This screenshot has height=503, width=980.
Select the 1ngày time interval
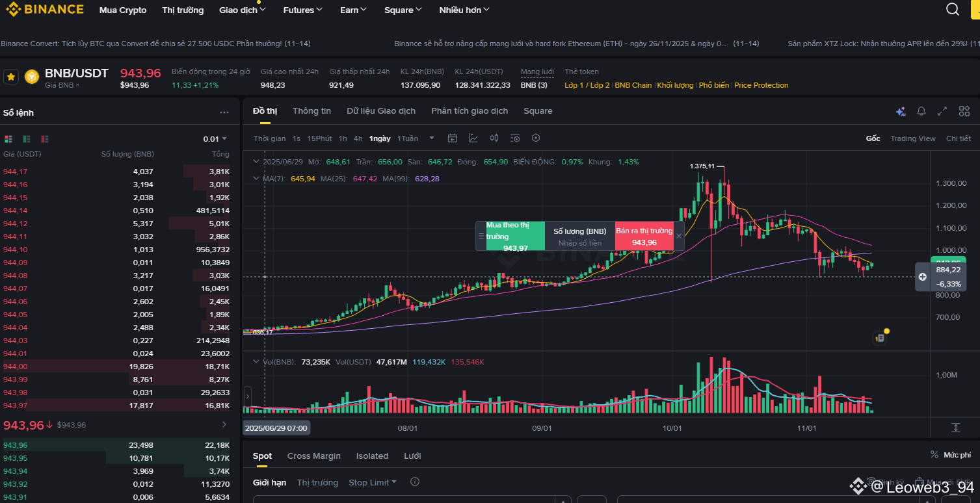click(x=380, y=138)
